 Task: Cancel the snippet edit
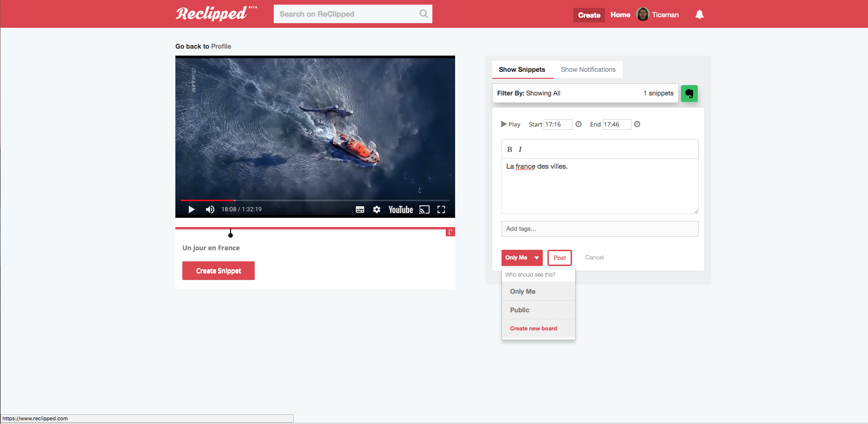(x=594, y=258)
